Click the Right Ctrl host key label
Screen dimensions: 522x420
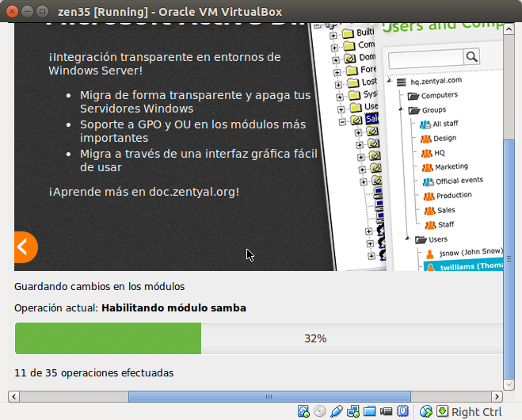click(476, 412)
